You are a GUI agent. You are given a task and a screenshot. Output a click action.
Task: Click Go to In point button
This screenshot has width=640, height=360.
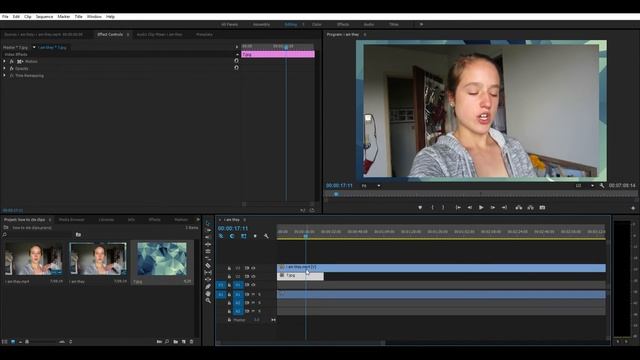tap(458, 208)
